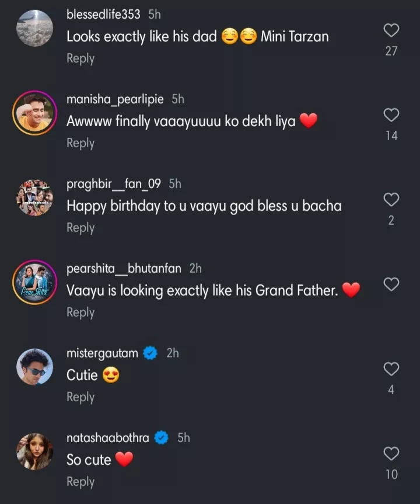This screenshot has width=420, height=504.
Task: Like pearshita__bhutanfan's Grand Father comment
Action: (x=391, y=284)
